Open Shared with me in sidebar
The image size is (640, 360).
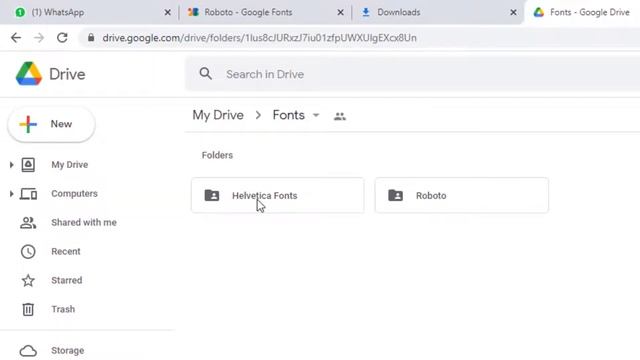84,222
